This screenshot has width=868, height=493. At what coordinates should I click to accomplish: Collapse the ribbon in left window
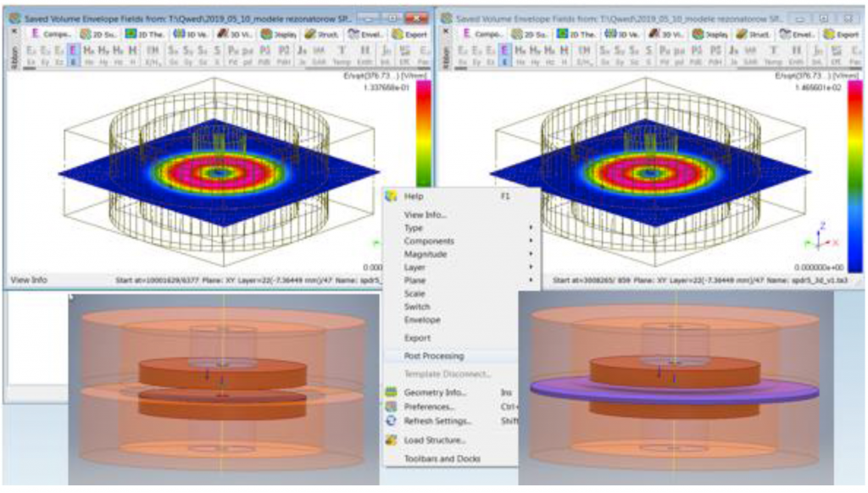click(x=14, y=32)
